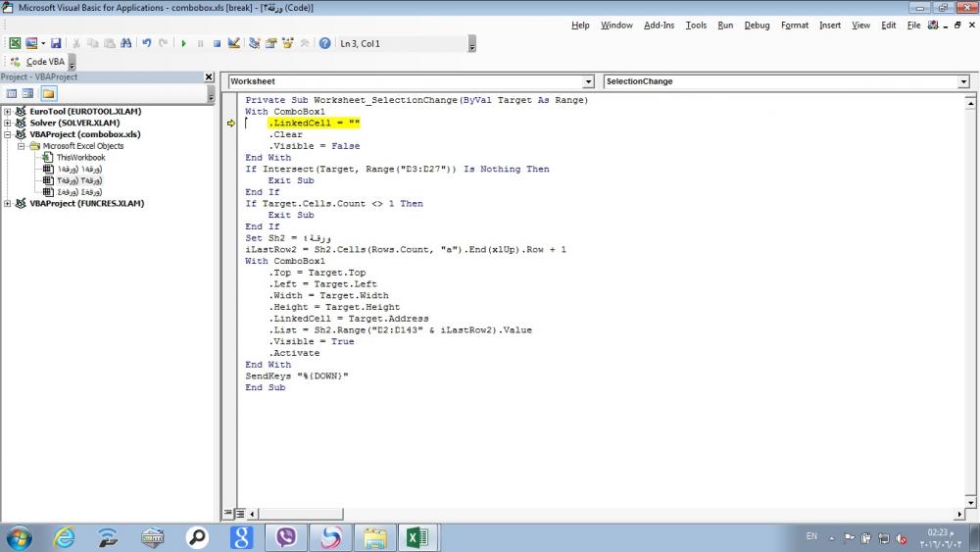Click the highlighted .LinkedCell = "" line
This screenshot has width=980, height=552.
[315, 124]
